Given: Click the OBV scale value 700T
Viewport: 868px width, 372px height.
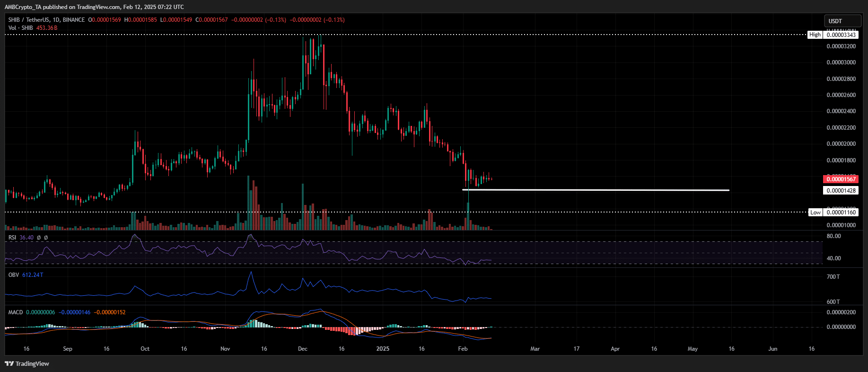Looking at the screenshot, I should click(x=833, y=277).
